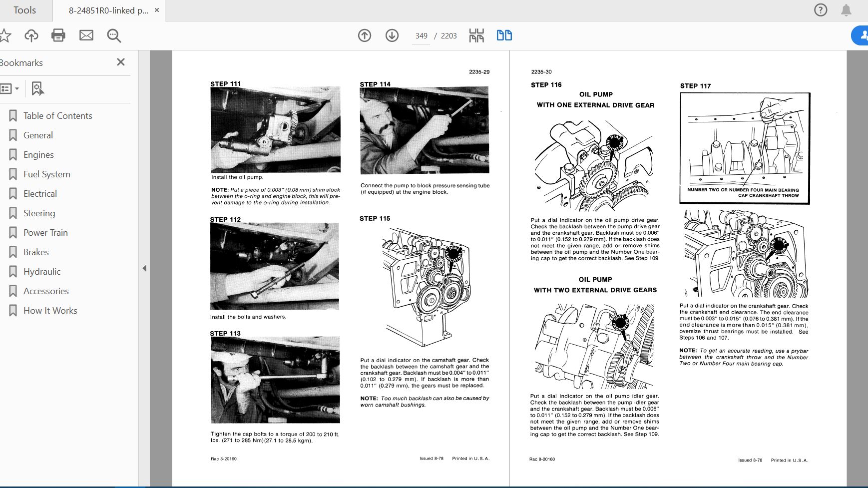Open the zoom search tool
868x488 pixels.
coord(113,35)
